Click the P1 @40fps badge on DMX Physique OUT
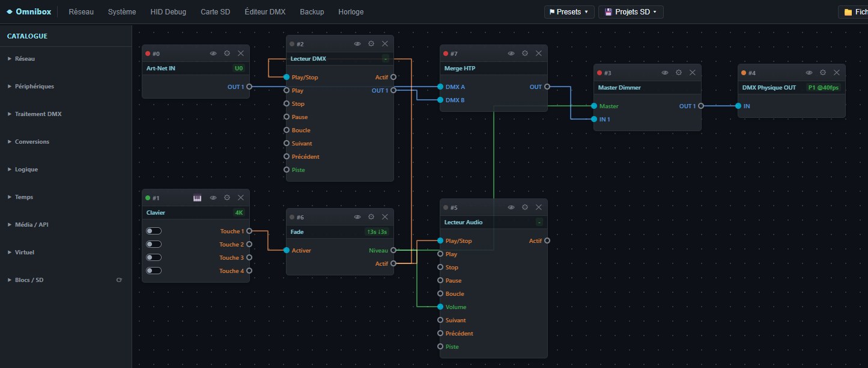This screenshot has width=868, height=368. (x=824, y=88)
